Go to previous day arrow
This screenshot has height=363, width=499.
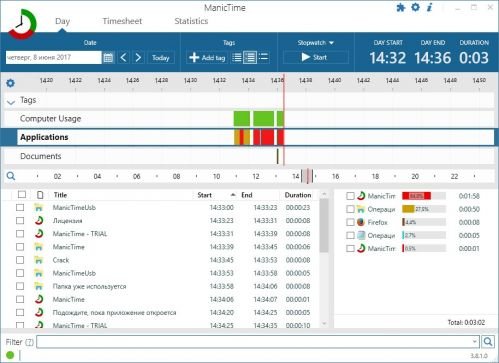[x=123, y=57]
